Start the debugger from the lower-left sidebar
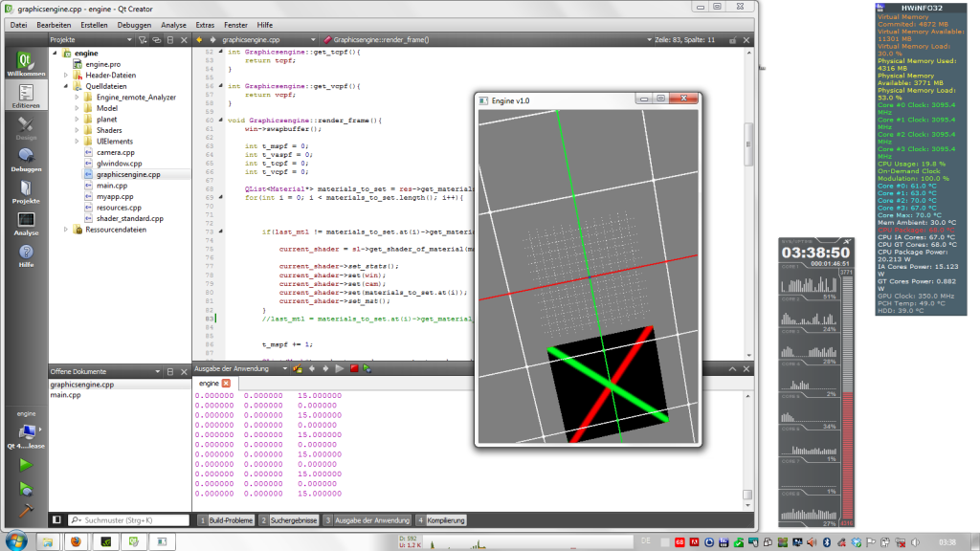980x551 pixels. [26, 488]
